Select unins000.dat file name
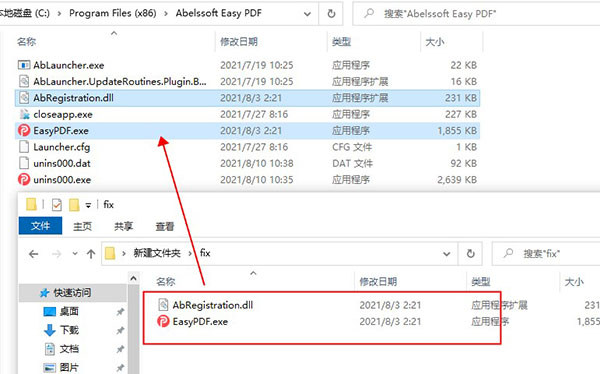 62,163
